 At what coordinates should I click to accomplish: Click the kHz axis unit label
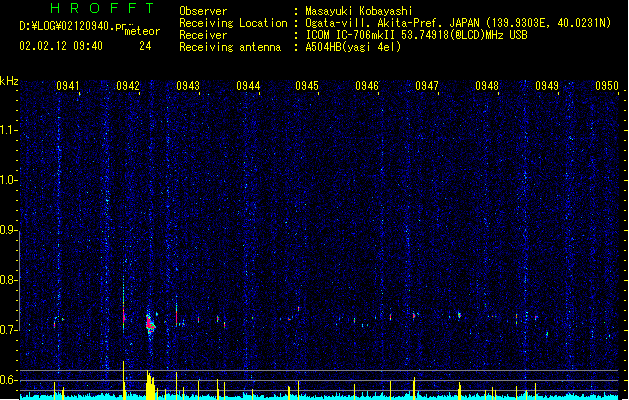tap(9, 81)
